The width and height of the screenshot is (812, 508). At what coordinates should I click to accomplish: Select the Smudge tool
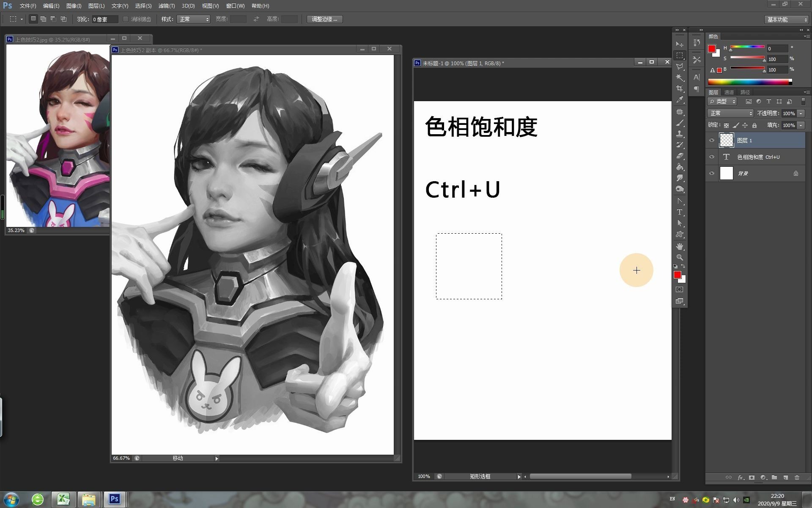pos(680,178)
